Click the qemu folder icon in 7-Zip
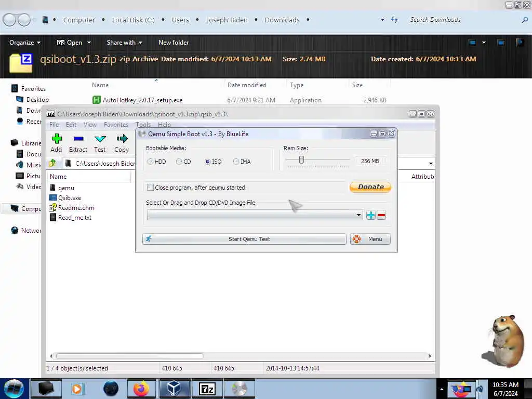 point(52,188)
